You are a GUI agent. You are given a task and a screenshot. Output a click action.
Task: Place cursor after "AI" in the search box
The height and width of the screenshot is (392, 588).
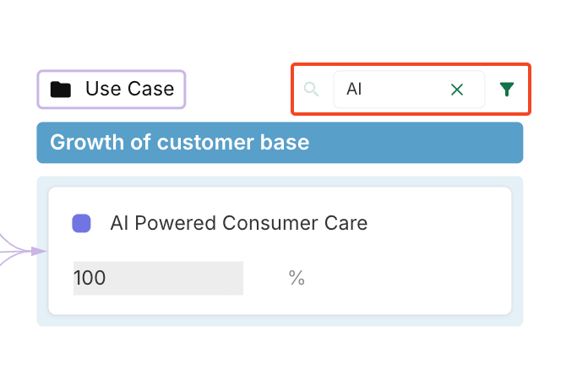(x=365, y=90)
